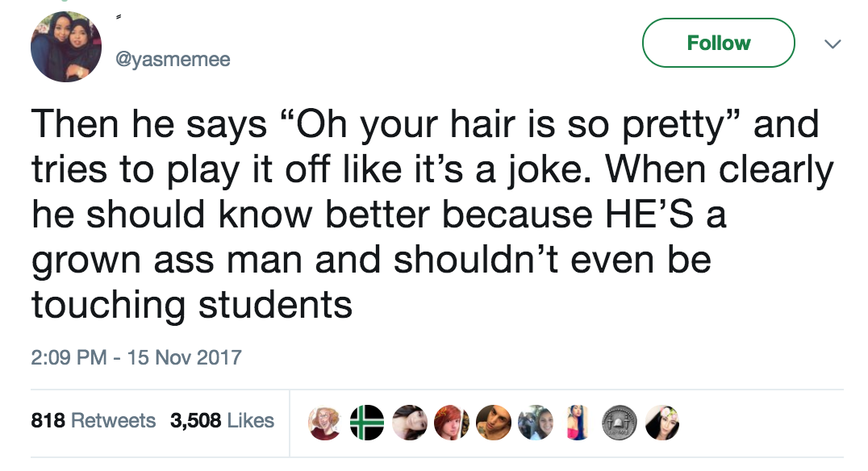Click the red-haired person liker avatar

[452, 422]
